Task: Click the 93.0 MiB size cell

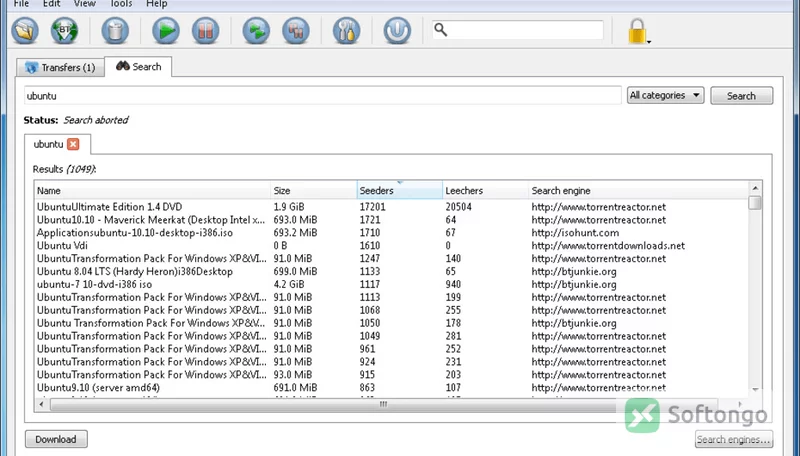Action: click(295, 375)
